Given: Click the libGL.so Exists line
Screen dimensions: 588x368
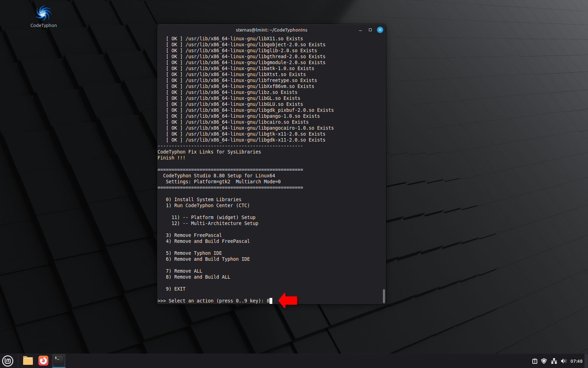Looking at the screenshot, I should pos(233,98).
